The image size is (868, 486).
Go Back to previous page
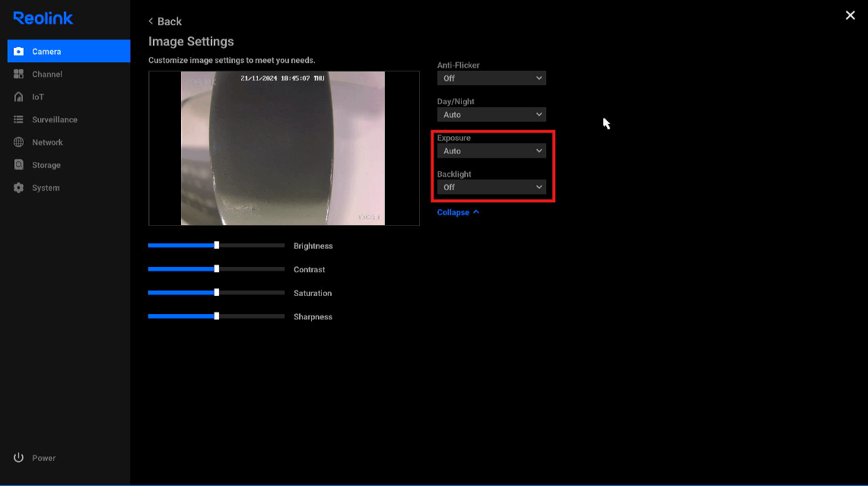point(165,21)
